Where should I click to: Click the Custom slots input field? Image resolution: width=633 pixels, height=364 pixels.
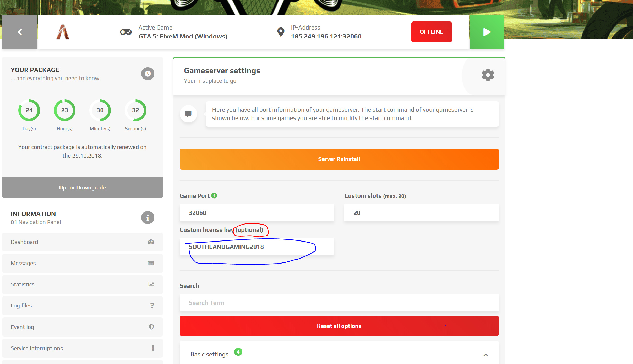[421, 213]
